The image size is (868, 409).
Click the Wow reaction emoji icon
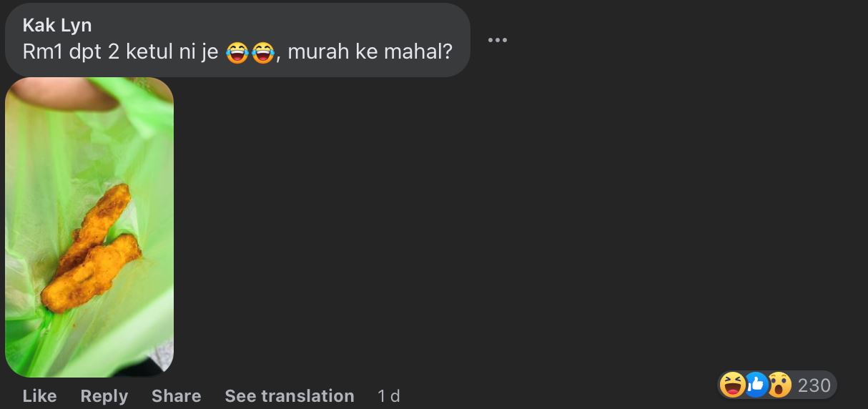779,385
